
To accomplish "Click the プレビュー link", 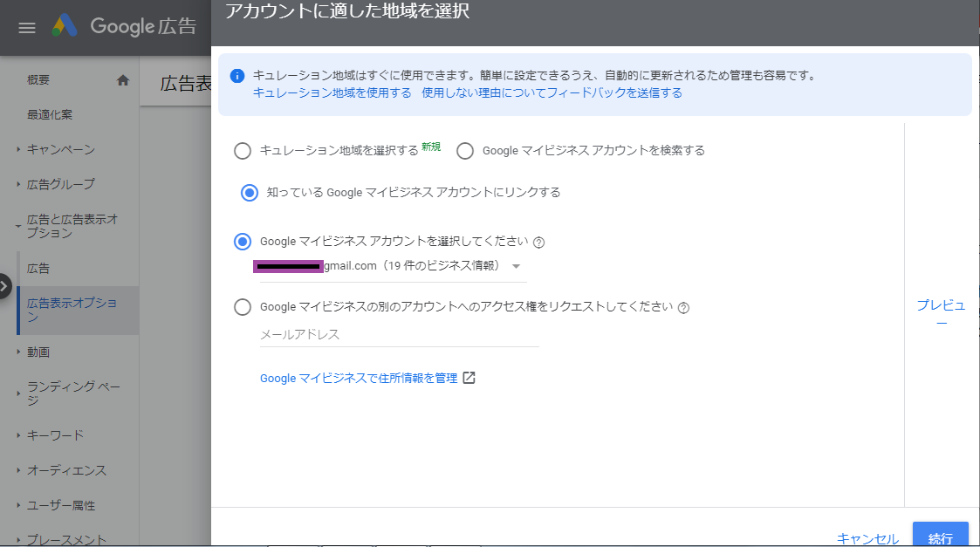I will (x=942, y=313).
